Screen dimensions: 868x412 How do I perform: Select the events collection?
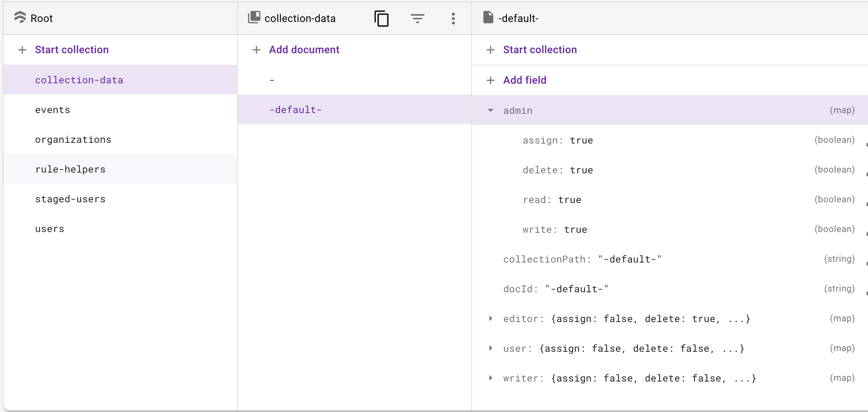coord(53,110)
